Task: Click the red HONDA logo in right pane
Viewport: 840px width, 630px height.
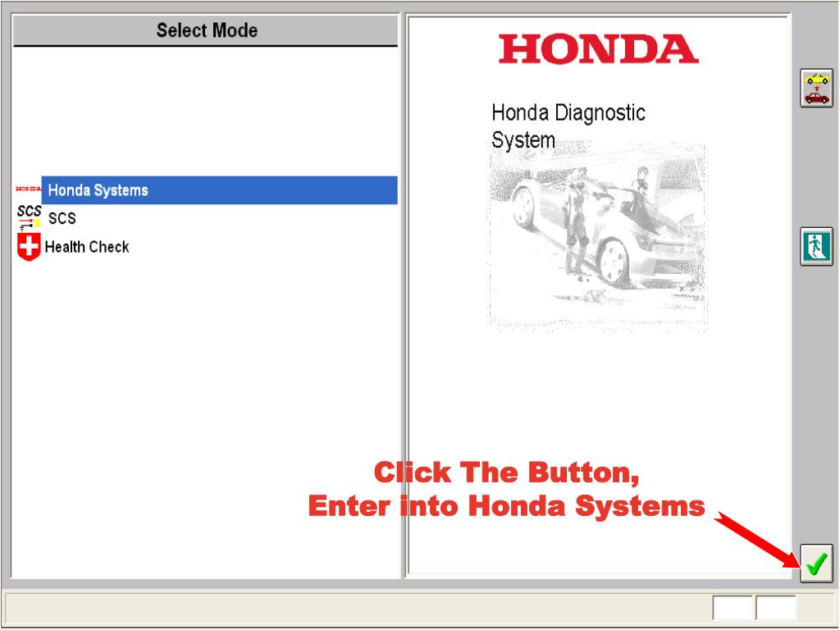Action: (x=598, y=48)
